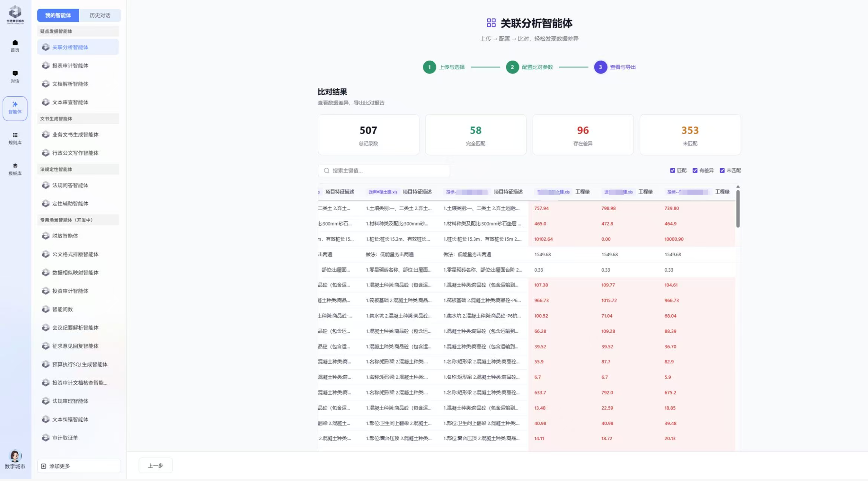Click the icon beside 文档解析智能体
This screenshot has width=868, height=481.
point(45,84)
